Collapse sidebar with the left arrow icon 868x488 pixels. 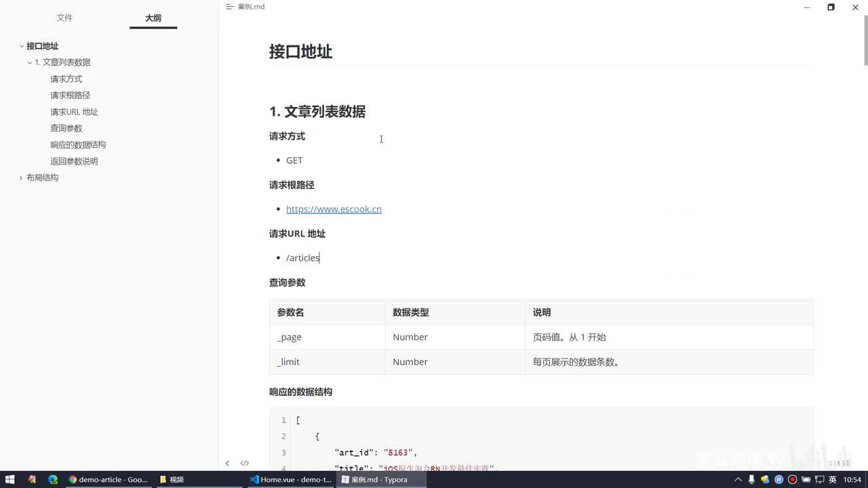[x=227, y=464]
